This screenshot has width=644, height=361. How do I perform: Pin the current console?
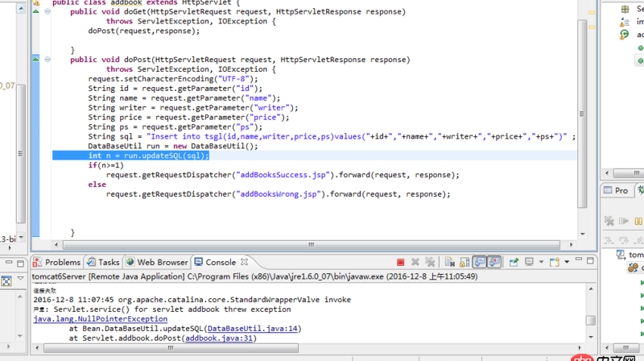[514, 262]
